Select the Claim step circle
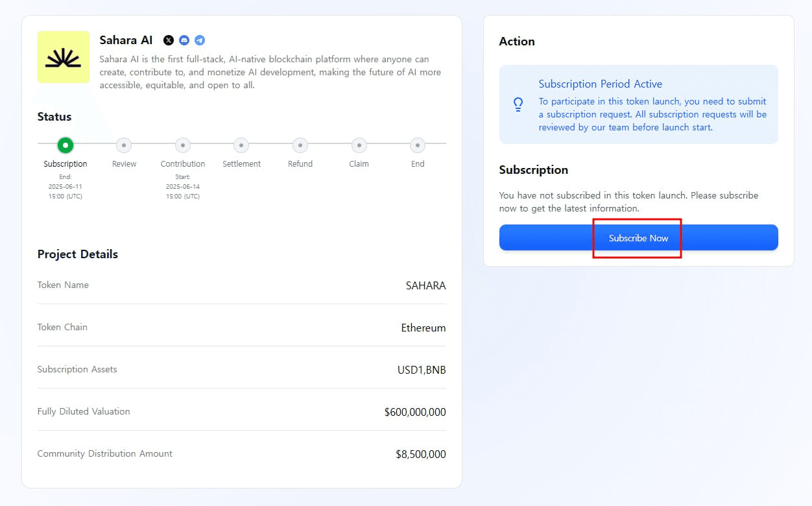Image resolution: width=812 pixels, height=506 pixels. pos(359,145)
